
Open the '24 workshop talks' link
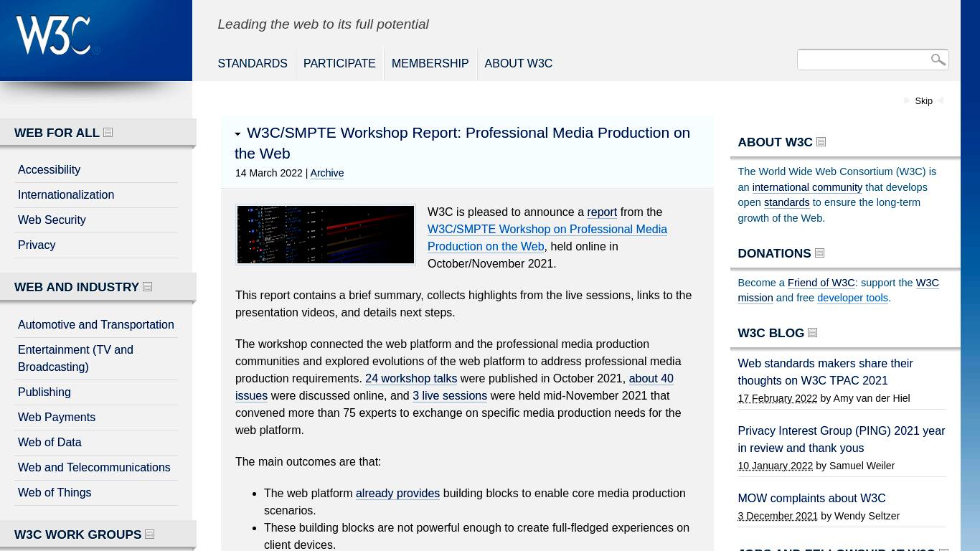point(411,378)
